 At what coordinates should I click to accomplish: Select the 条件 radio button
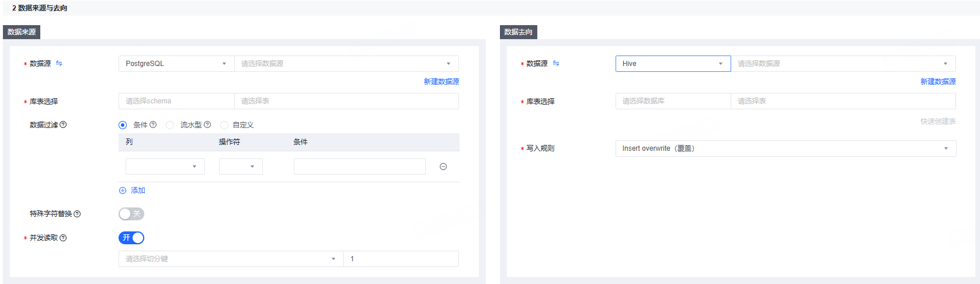point(123,125)
